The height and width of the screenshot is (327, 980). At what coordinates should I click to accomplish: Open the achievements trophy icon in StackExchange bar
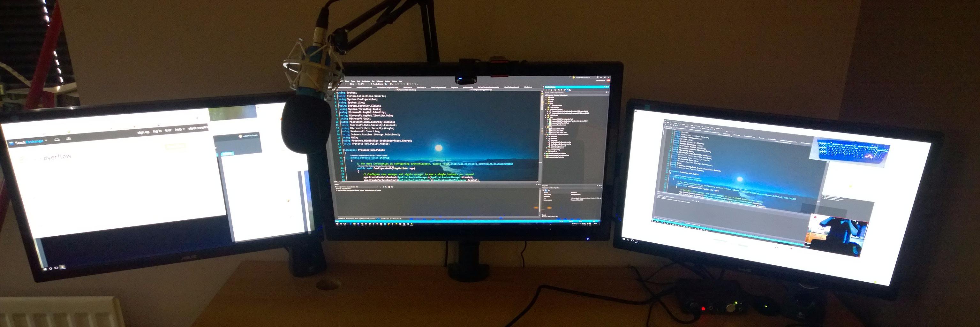[69, 139]
